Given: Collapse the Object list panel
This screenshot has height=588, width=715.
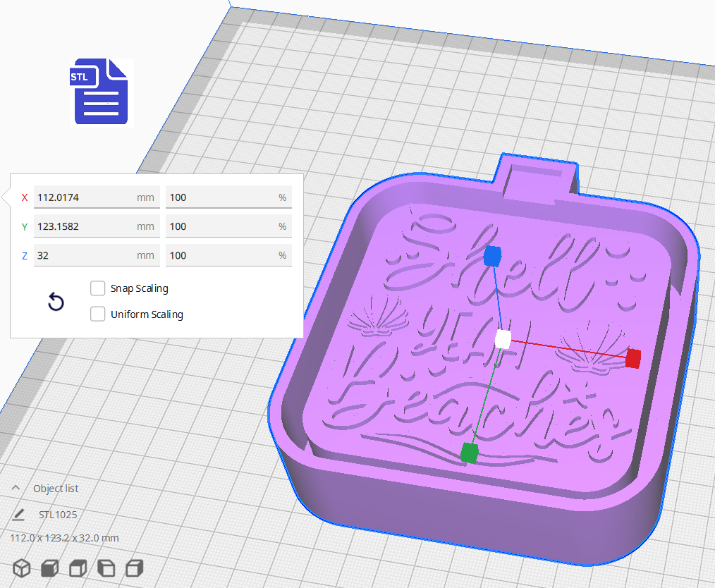Looking at the screenshot, I should [x=16, y=487].
